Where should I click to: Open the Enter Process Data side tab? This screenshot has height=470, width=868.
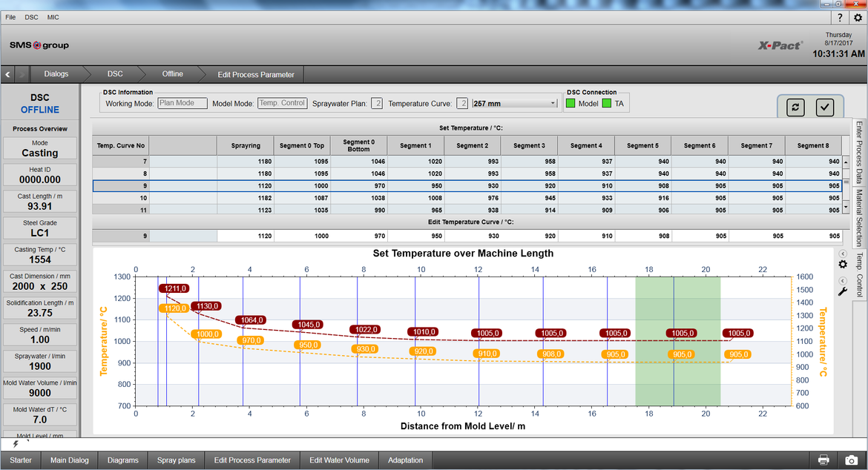[859, 152]
